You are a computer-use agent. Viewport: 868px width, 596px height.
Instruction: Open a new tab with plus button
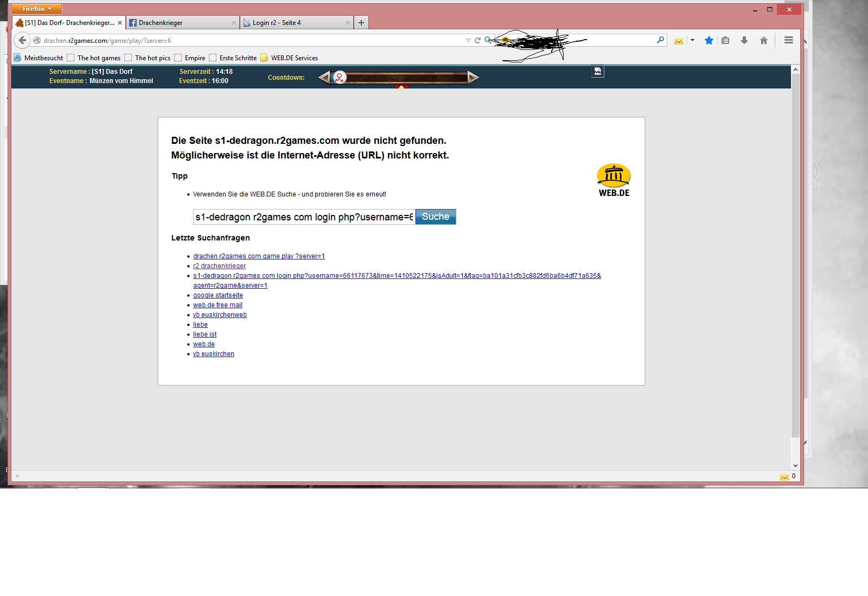[361, 23]
